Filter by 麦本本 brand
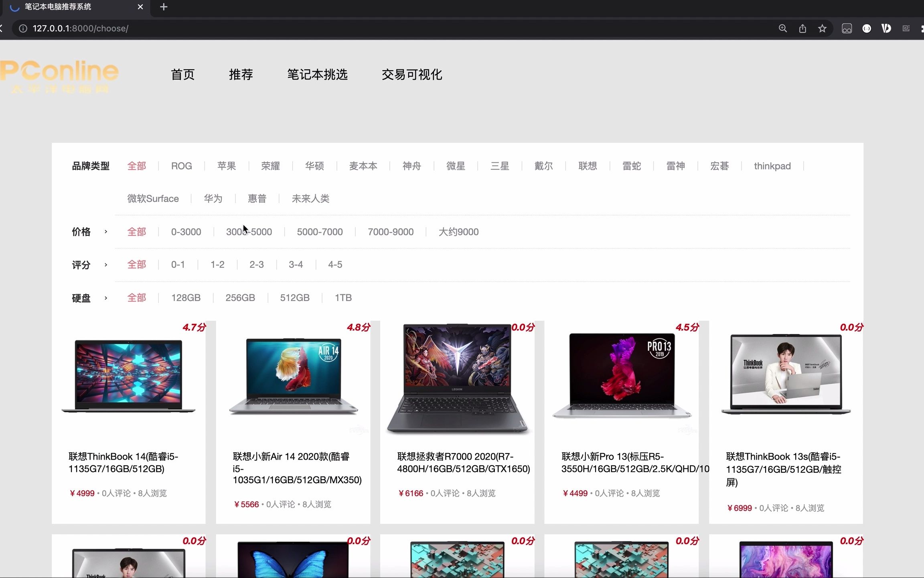 [363, 166]
